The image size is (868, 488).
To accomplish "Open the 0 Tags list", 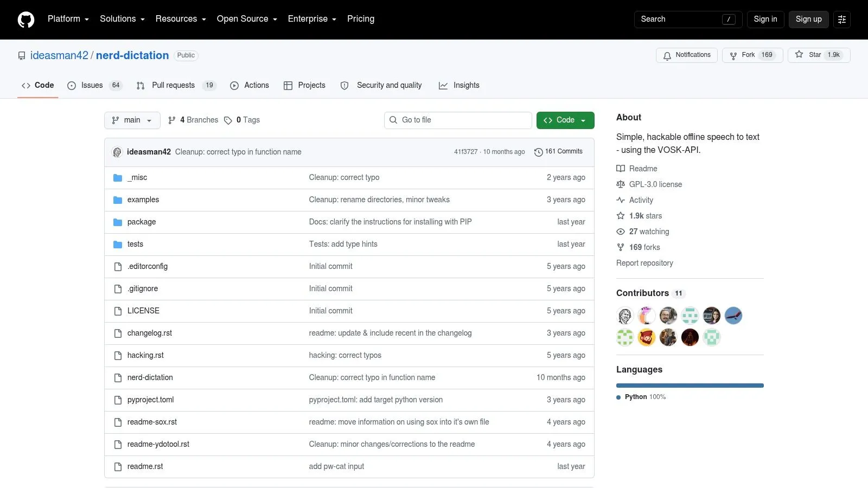I will (x=242, y=120).
